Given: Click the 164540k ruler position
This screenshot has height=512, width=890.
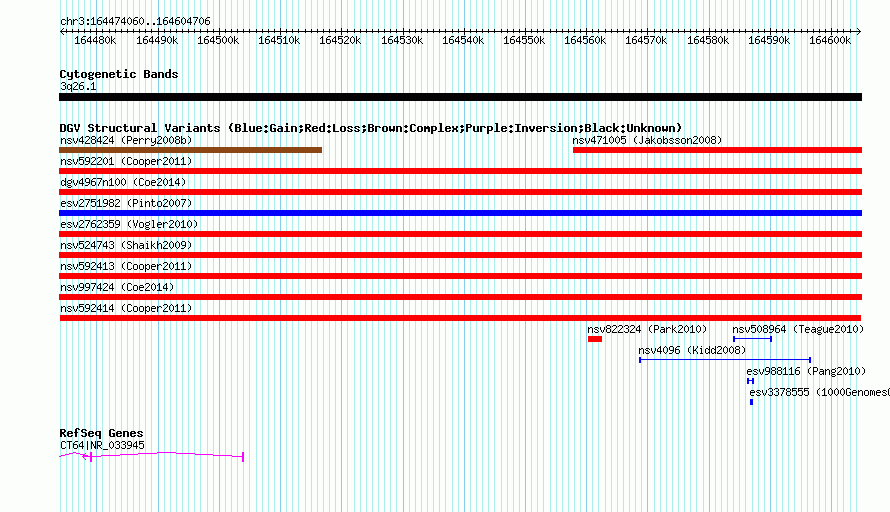Looking at the screenshot, I should (x=463, y=40).
